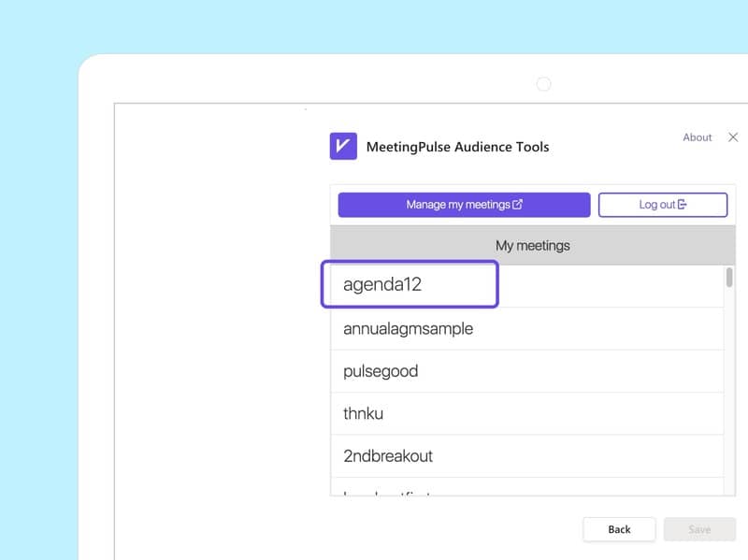748x560 pixels.
Task: Select the 2ndbreakout meeting
Action: (388, 456)
